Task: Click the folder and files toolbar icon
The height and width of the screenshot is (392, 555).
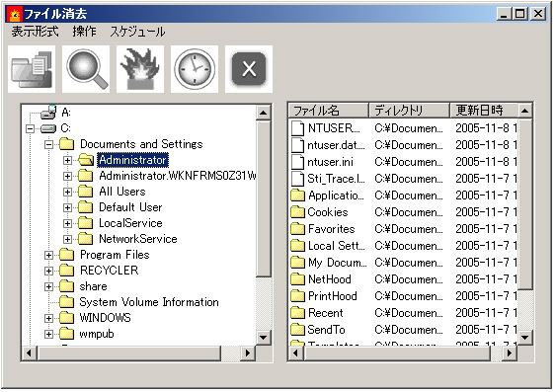Action: (x=32, y=69)
